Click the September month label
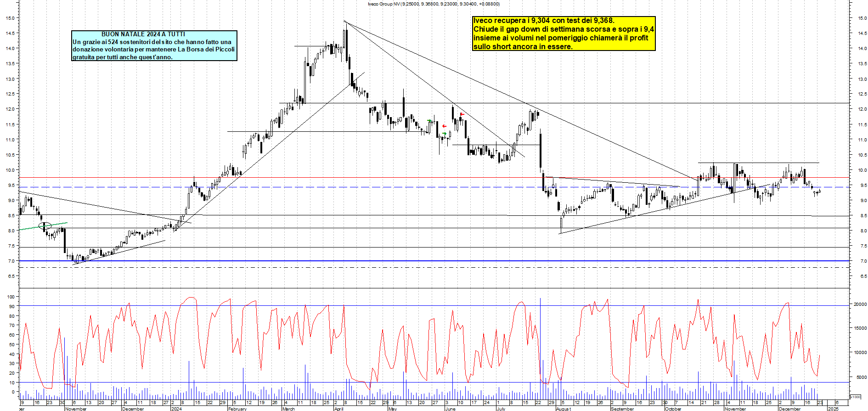868x411 pixels. [x=622, y=409]
